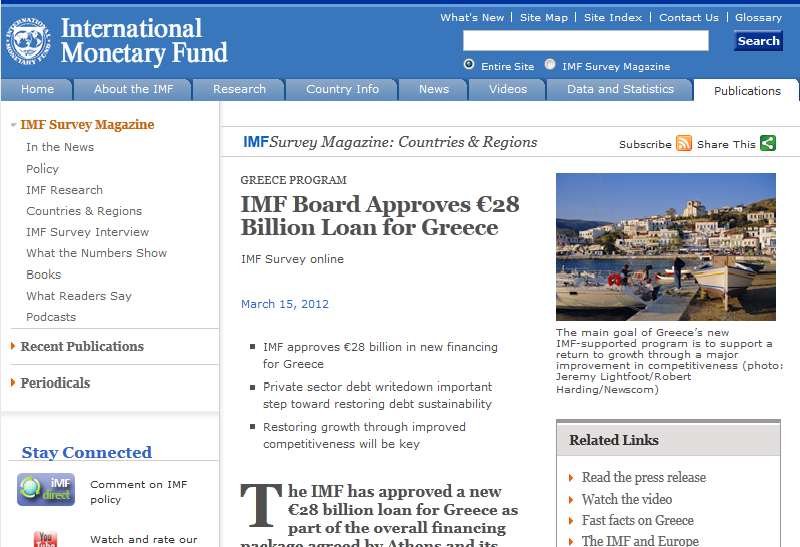Select the Entire Site radio button
Viewport: 800px width, 547px height.
469,66
